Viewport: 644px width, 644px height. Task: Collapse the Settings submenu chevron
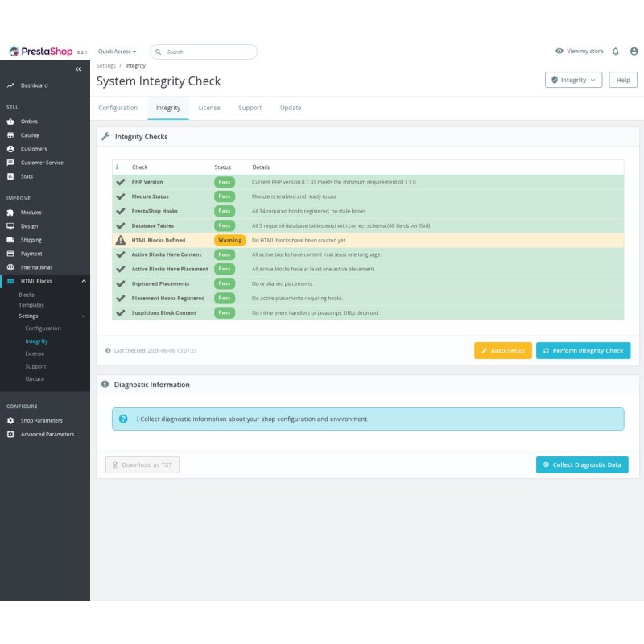pos(84,316)
